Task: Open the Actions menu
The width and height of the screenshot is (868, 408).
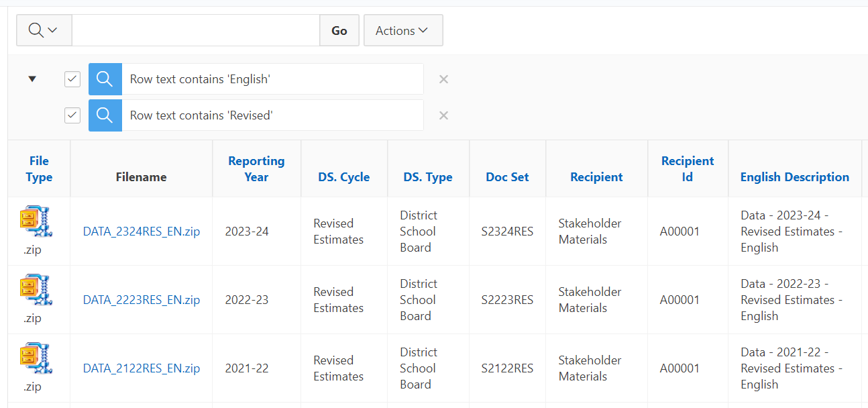Action: 402,31
